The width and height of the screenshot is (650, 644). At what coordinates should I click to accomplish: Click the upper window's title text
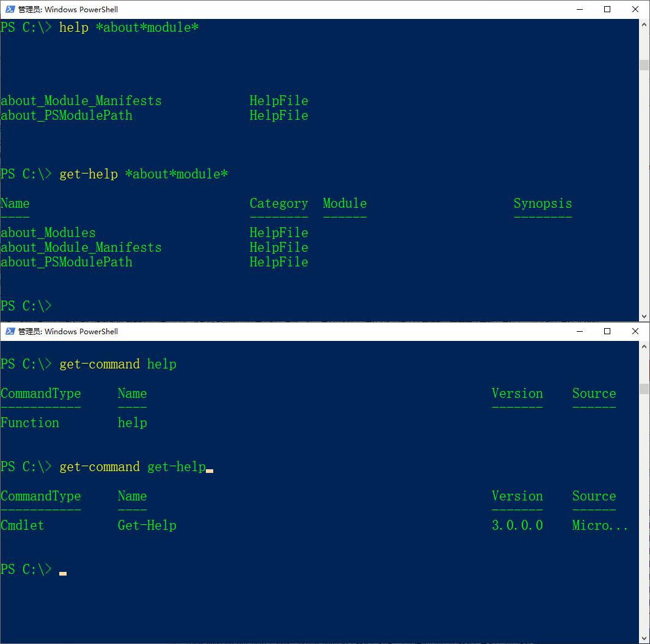click(68, 9)
